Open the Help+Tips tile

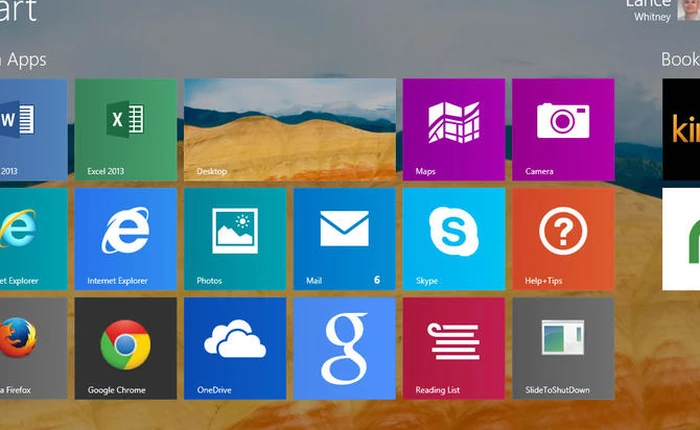563,239
